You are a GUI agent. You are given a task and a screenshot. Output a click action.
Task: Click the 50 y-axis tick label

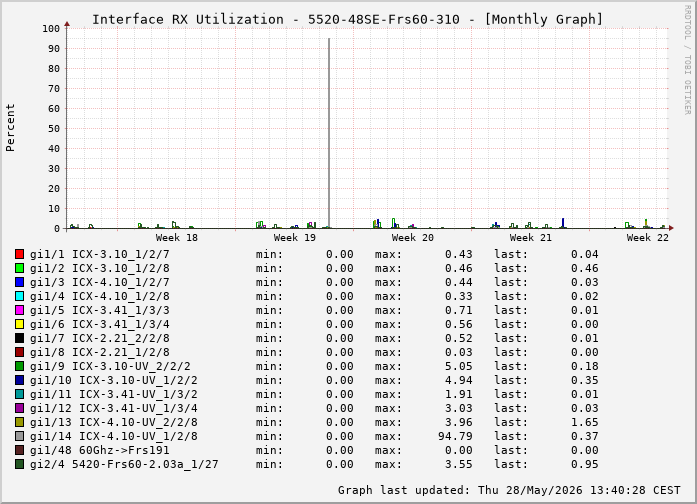pyautogui.click(x=54, y=128)
